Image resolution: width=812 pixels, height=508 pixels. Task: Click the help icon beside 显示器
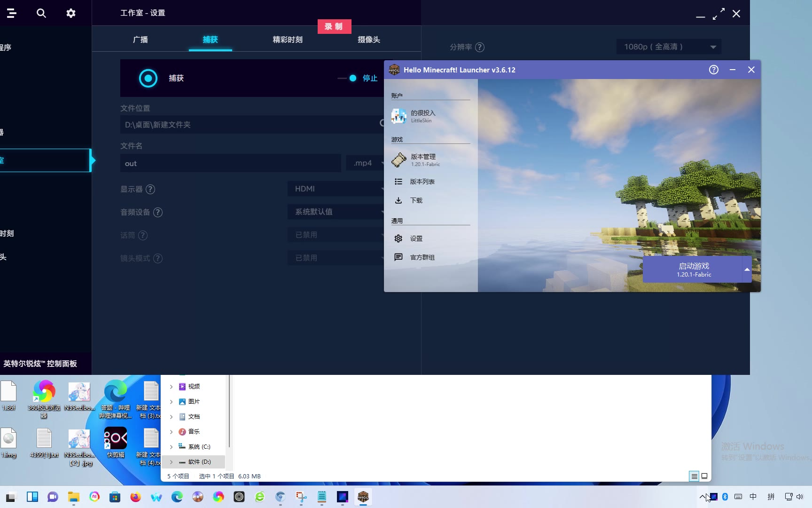tap(150, 189)
